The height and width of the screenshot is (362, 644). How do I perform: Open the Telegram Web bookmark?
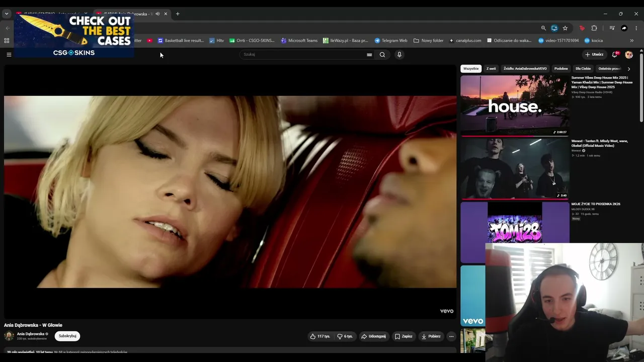tap(391, 41)
